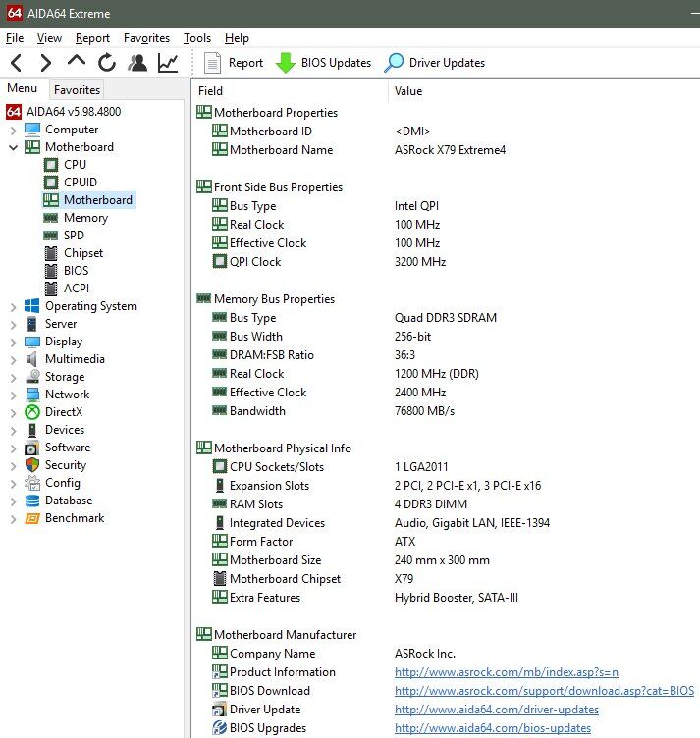Select CPUID chip icon in tree
The width and height of the screenshot is (700, 738).
click(x=51, y=183)
